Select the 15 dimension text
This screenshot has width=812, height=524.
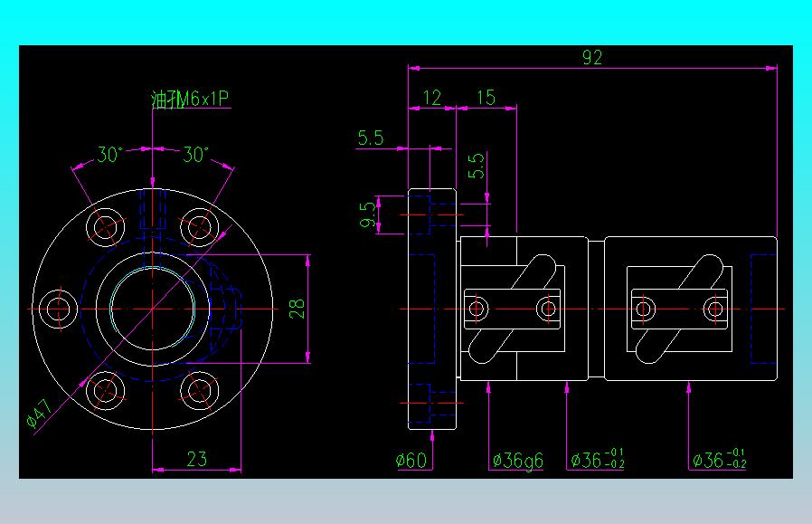(x=486, y=98)
